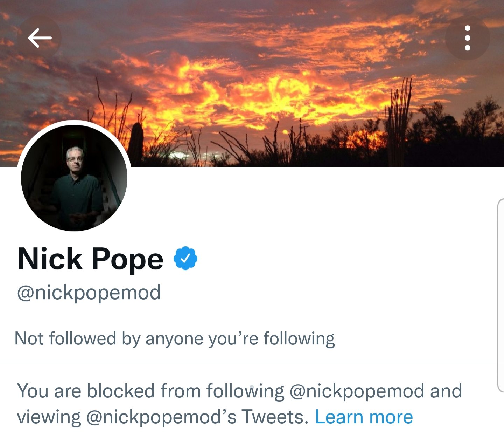Click '@nickpopemod's' before the word Tweets
Image resolution: width=504 pixels, height=438 pixels.
click(162, 417)
